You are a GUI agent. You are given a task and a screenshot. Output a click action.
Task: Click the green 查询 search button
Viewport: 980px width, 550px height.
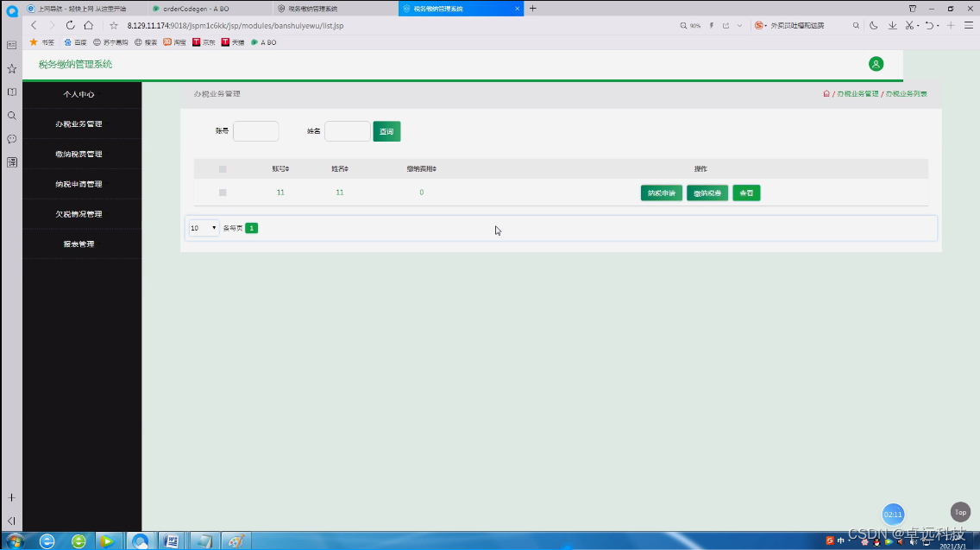point(386,130)
